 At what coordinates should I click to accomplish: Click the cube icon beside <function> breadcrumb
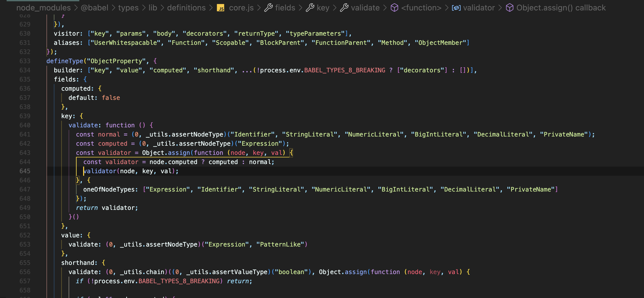[394, 8]
